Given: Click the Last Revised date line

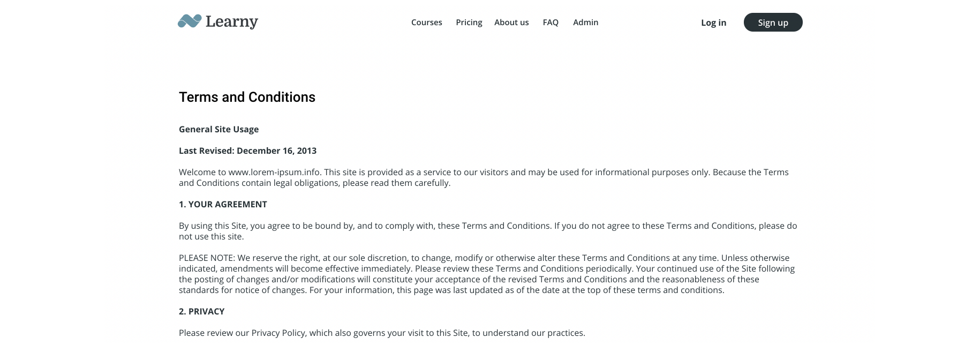Looking at the screenshot, I should 247,151.
